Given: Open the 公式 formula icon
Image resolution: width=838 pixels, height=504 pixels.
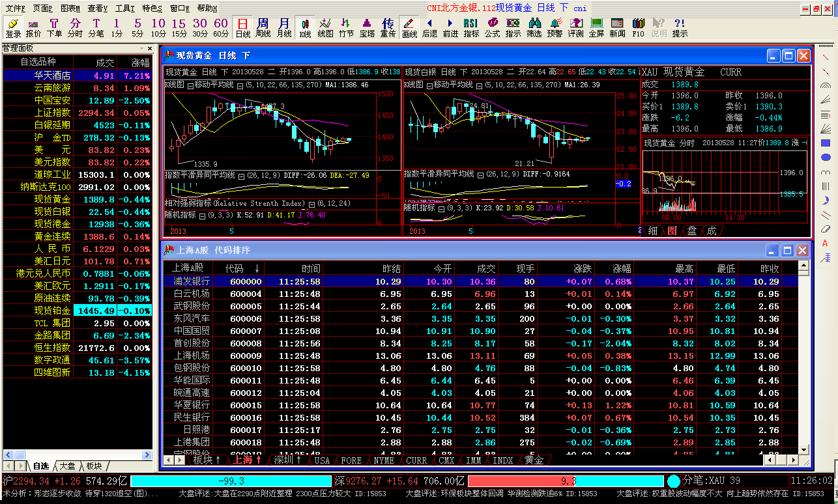Looking at the screenshot, I should (x=492, y=27).
